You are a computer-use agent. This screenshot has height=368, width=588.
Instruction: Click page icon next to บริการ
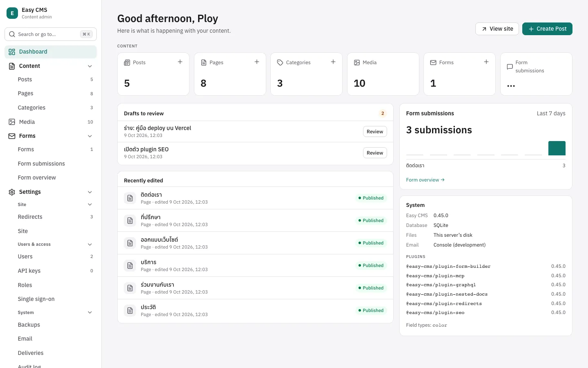point(130,266)
